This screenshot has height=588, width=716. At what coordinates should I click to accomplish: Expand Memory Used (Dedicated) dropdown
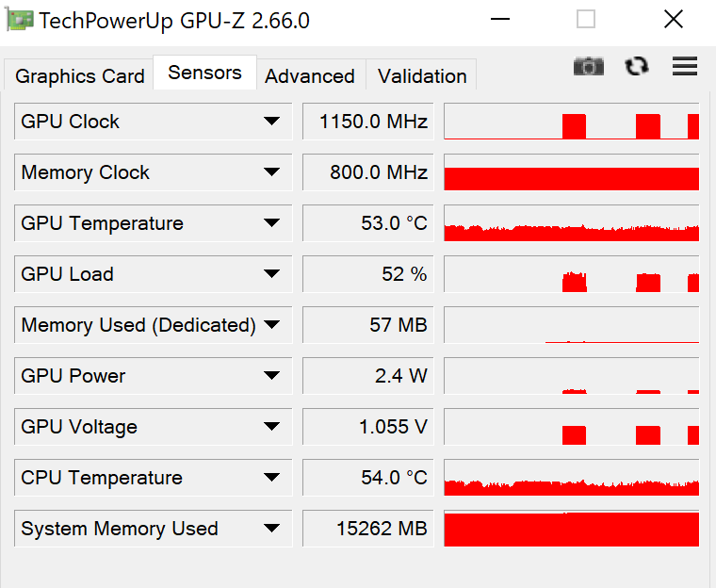point(271,325)
